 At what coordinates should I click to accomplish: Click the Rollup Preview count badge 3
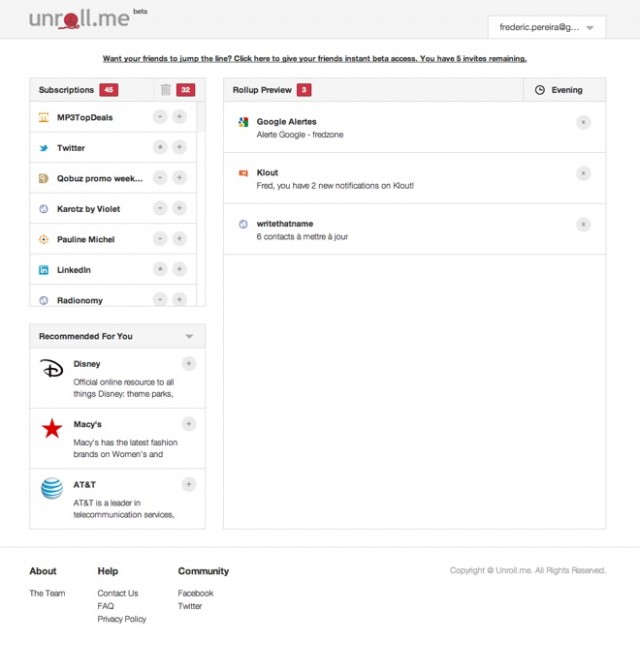tap(304, 90)
